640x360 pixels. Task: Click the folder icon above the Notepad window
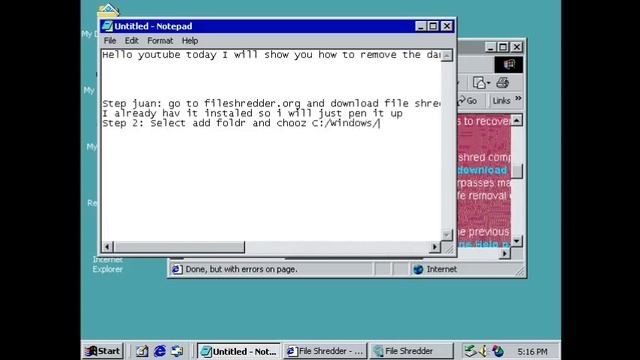pos(108,10)
